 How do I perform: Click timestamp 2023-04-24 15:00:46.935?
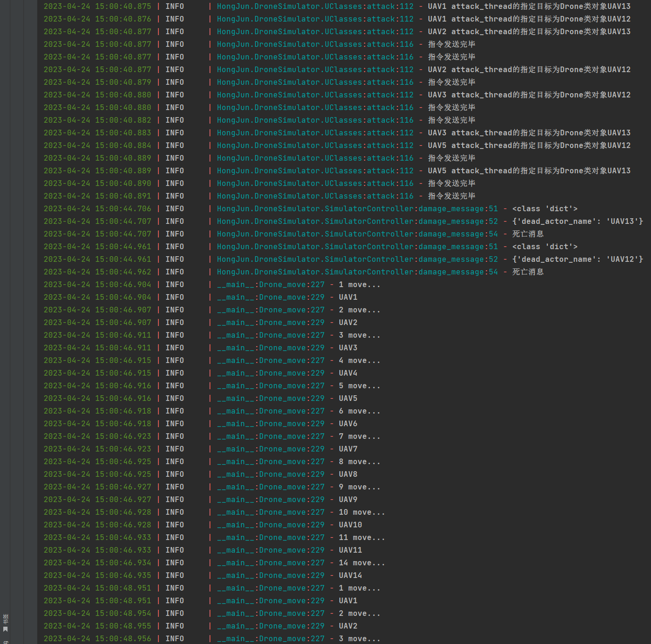coord(97,576)
